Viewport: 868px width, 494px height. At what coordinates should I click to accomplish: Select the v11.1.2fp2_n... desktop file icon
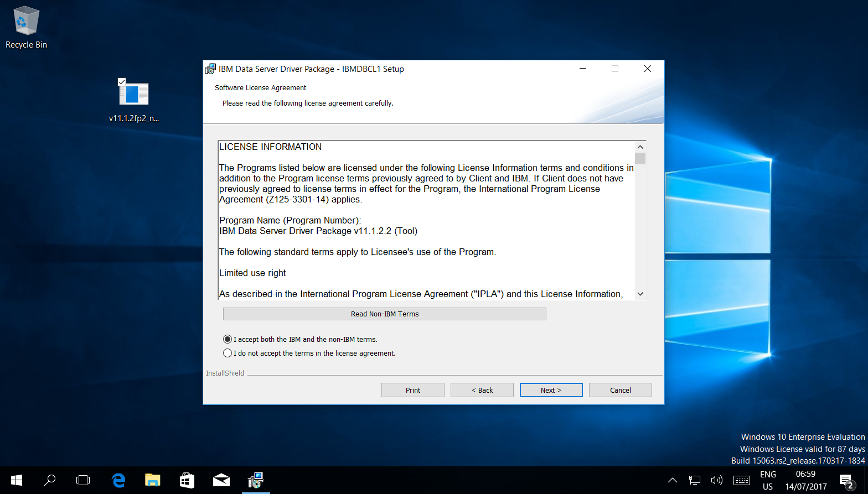[134, 100]
